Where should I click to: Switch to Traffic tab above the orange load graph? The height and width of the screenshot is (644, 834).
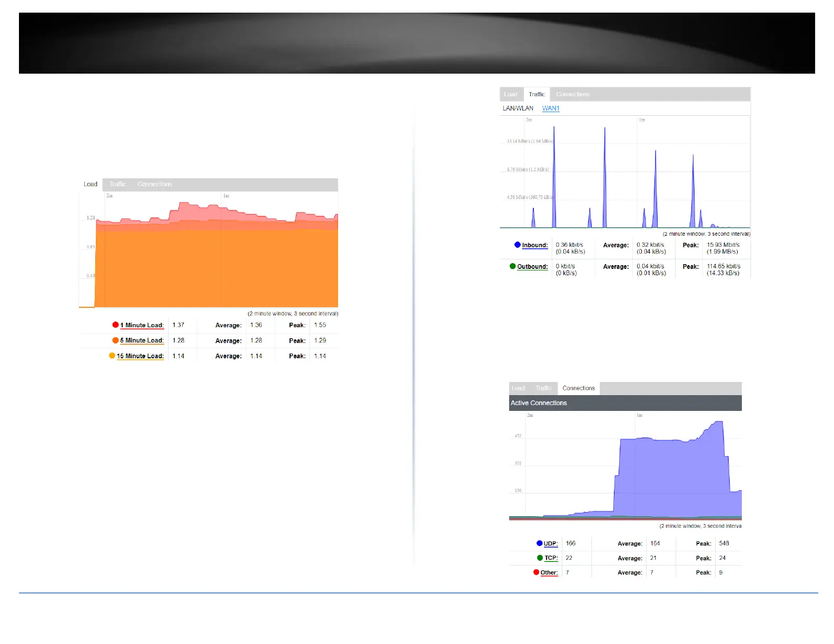click(118, 184)
